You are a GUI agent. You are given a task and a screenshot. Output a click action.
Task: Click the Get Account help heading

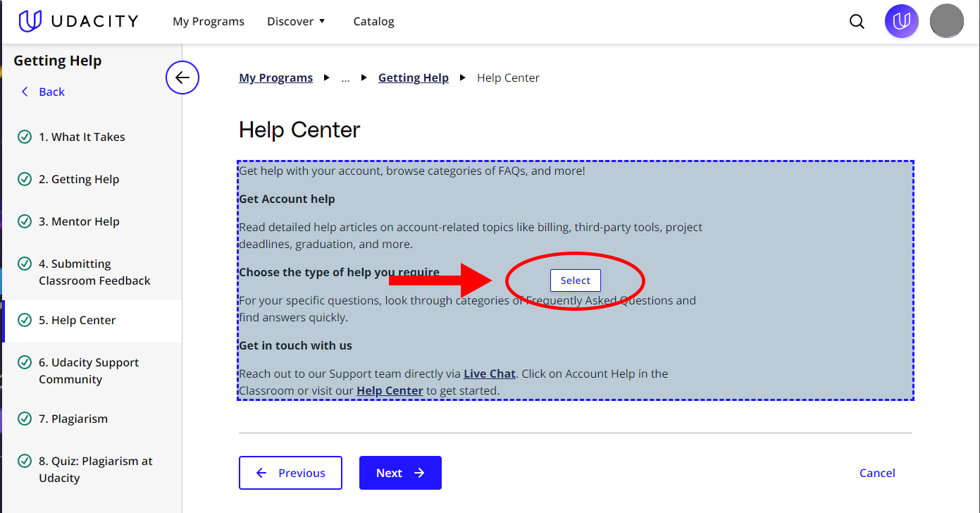[287, 199]
